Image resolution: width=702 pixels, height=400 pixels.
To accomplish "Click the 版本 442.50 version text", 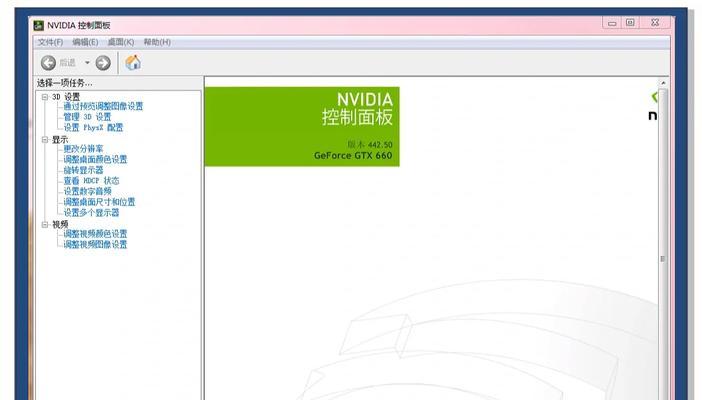I will (370, 145).
